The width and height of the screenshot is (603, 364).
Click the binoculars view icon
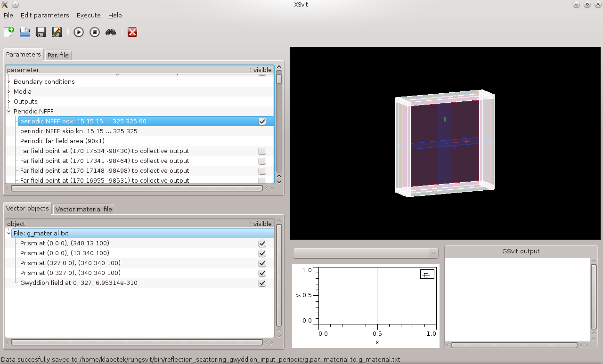point(111,32)
